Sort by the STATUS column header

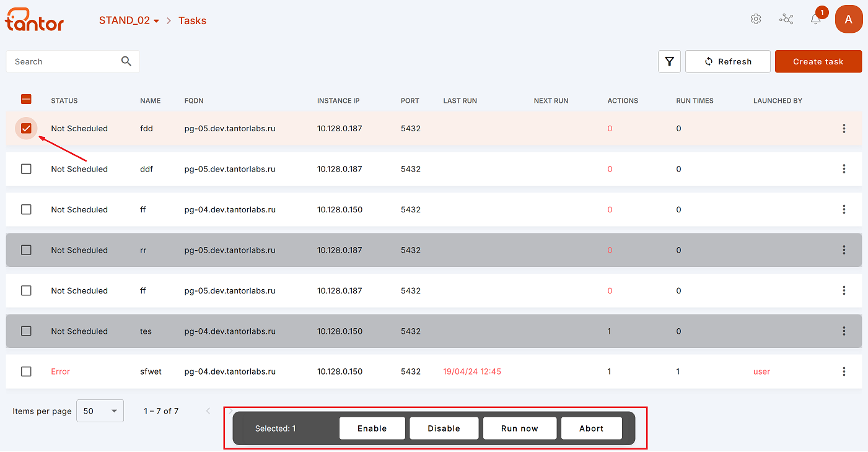(x=64, y=101)
